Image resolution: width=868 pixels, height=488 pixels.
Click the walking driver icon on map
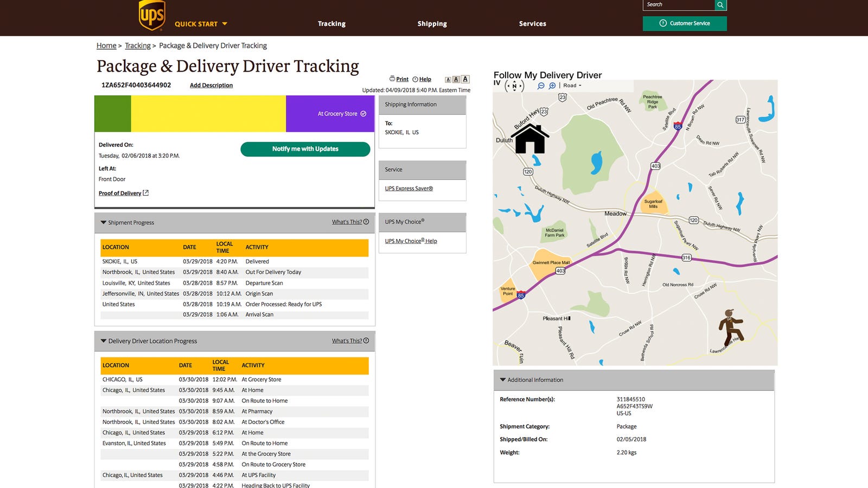tap(731, 328)
